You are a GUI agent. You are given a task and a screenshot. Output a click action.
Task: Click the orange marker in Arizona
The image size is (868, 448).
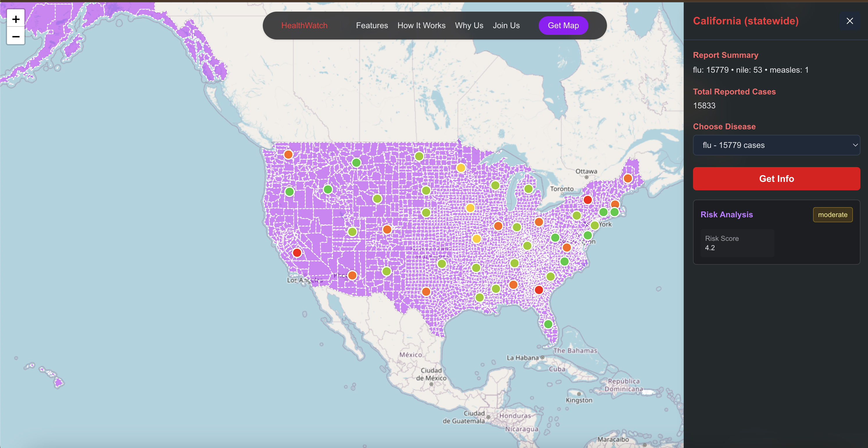(x=352, y=275)
